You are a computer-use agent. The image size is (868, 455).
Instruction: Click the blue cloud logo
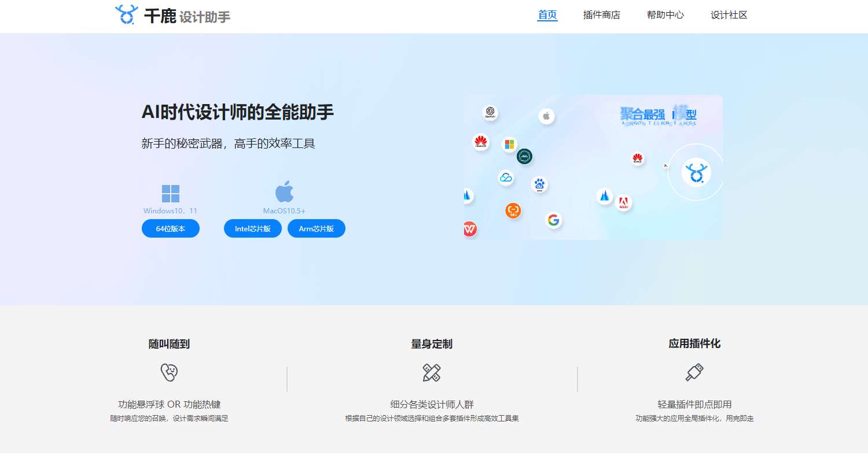506,177
